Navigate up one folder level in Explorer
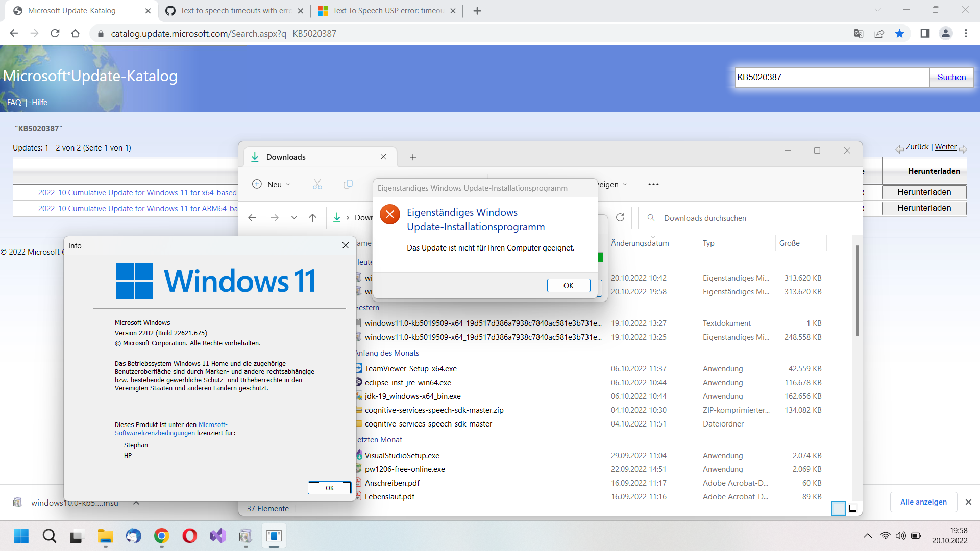 click(312, 217)
